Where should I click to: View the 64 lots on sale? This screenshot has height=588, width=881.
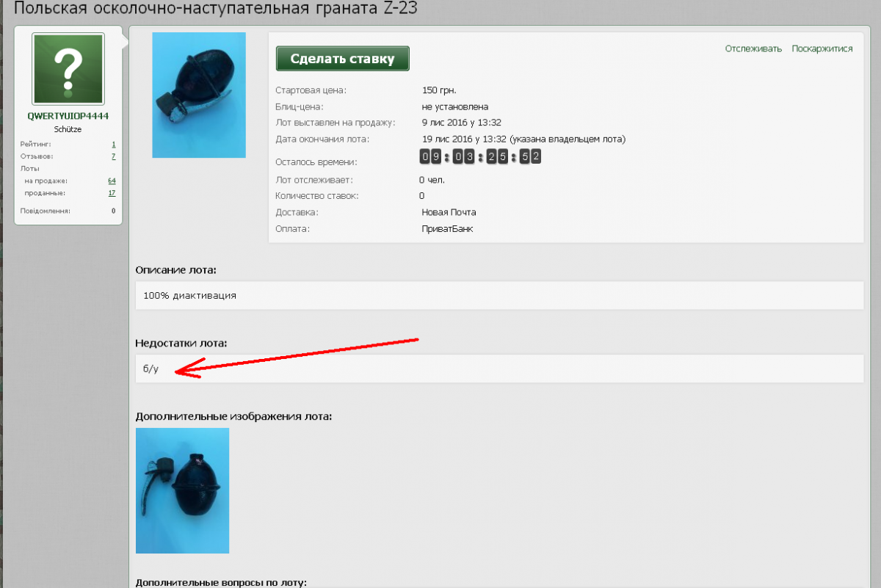[x=112, y=181]
